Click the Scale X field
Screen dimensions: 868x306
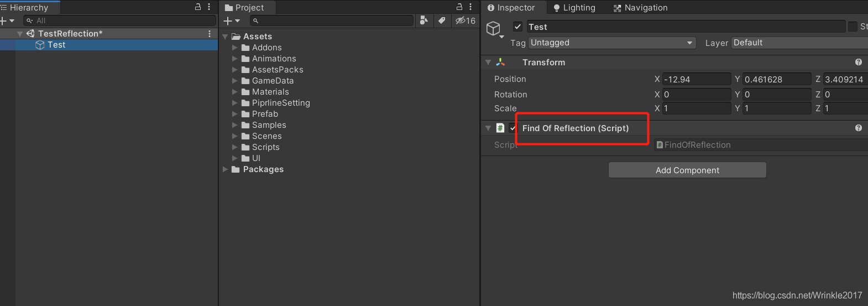click(697, 108)
